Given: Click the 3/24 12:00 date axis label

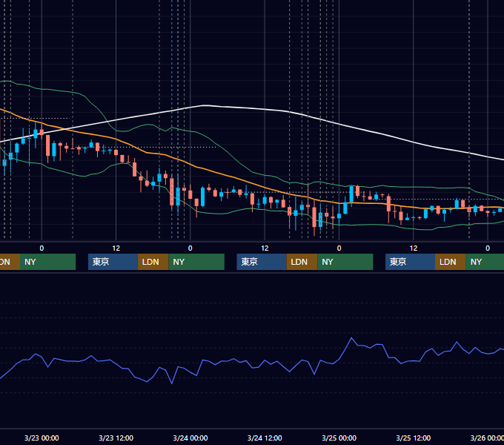Looking at the screenshot, I should tap(265, 438).
